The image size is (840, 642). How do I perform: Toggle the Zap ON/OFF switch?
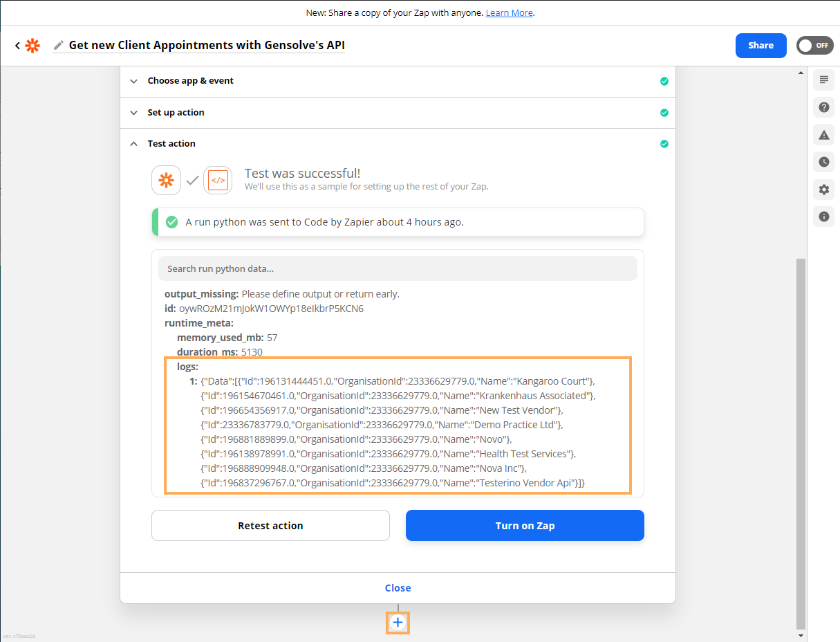pos(814,46)
